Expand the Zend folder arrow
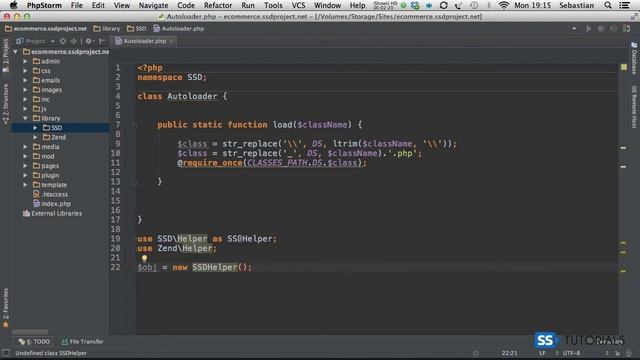This screenshot has height=360, width=640. 36,137
